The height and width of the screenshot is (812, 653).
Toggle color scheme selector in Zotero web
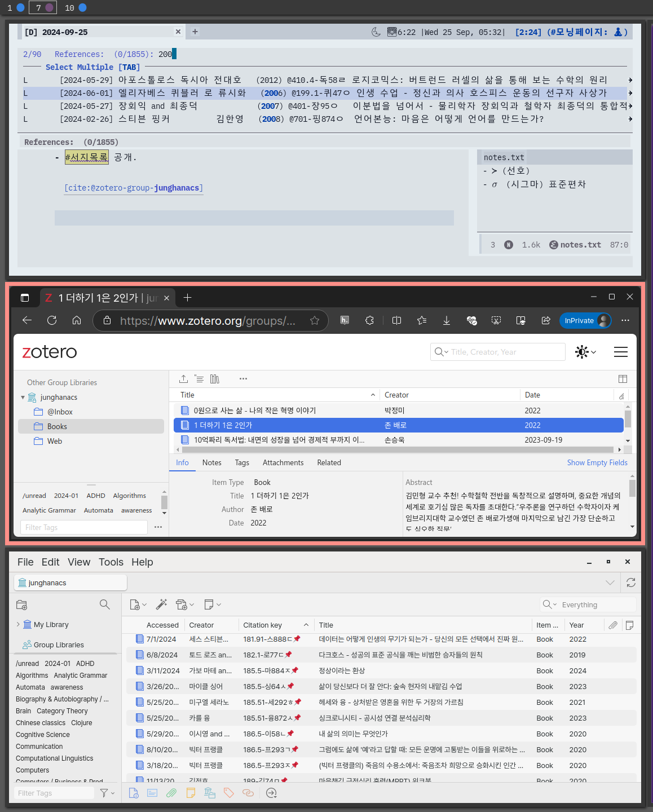(x=585, y=352)
